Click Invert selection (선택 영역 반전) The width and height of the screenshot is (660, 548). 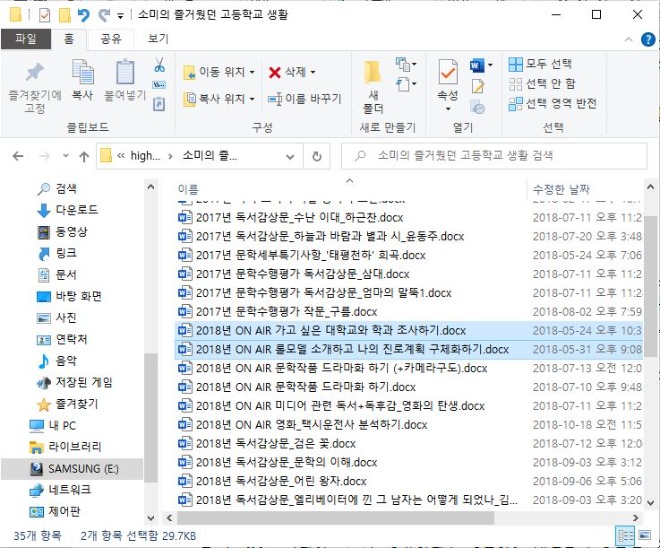pos(553,104)
